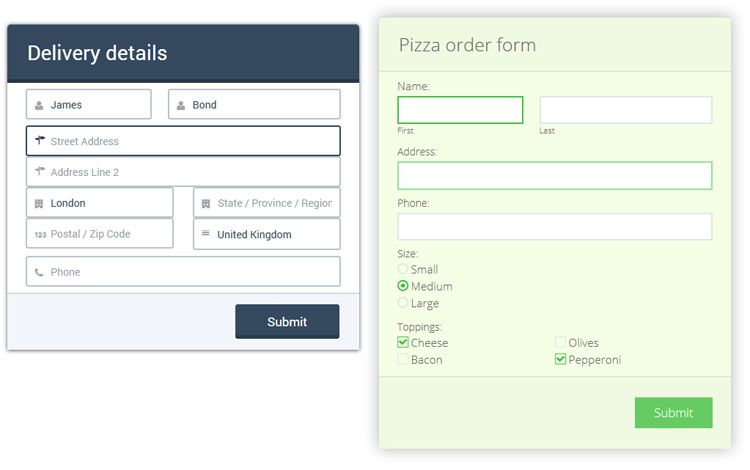
Task: Click the building icon beside London
Action: click(39, 203)
